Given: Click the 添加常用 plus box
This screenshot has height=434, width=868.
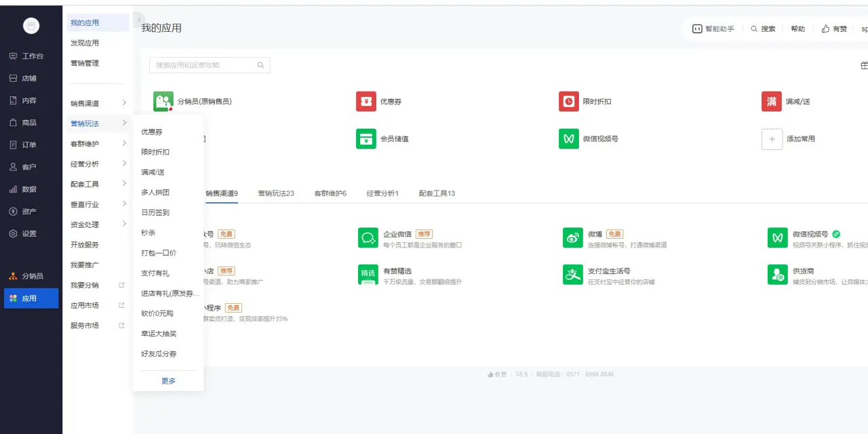Looking at the screenshot, I should pyautogui.click(x=772, y=139).
